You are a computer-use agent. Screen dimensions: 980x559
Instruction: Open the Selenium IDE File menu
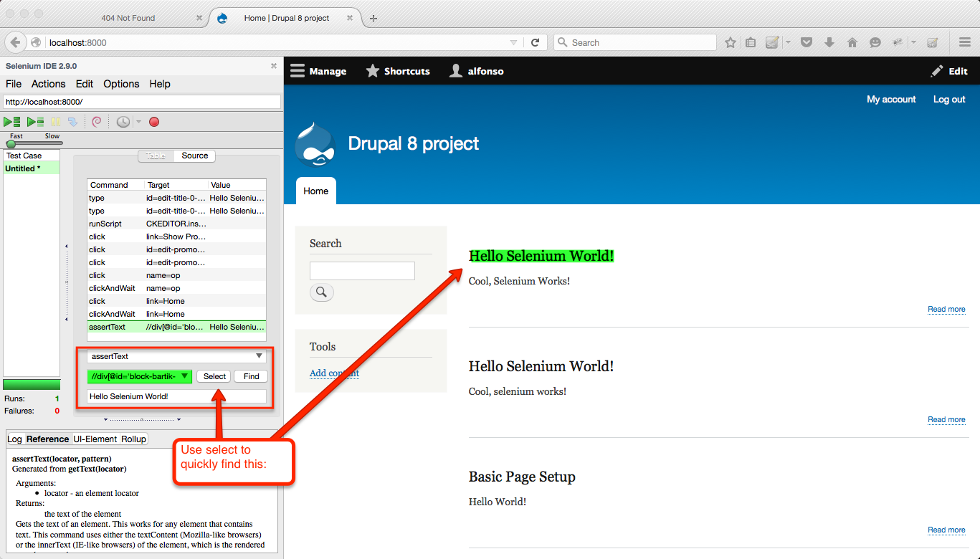pos(14,84)
